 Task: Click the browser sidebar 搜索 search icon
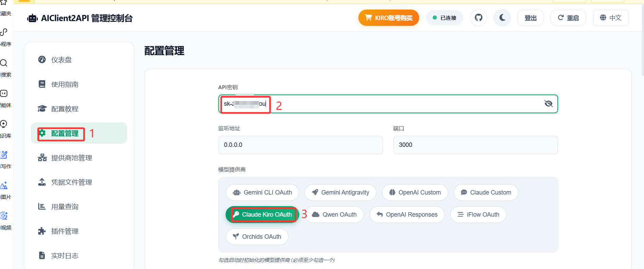(4, 63)
